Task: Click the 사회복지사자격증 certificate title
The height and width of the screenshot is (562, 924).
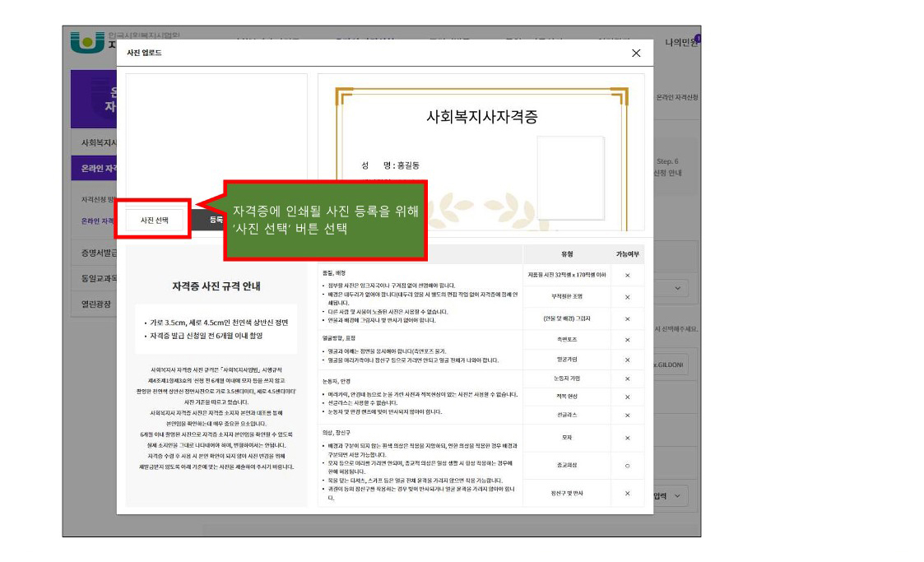Action: coord(481,117)
